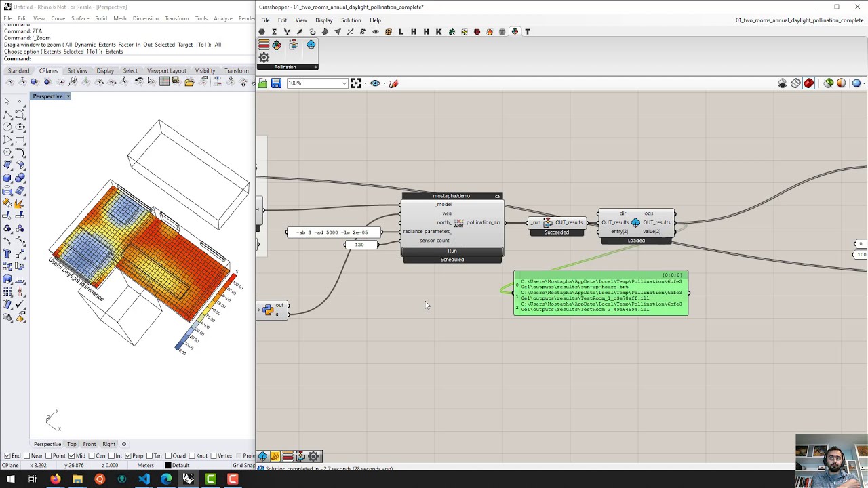Click the named views eye icon in Grasshopper
The width and height of the screenshot is (868, 488).
(375, 83)
